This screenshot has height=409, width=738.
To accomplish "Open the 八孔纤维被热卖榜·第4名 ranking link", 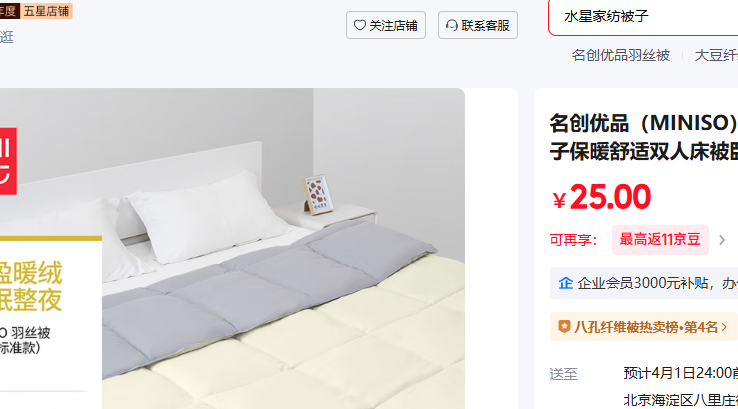I will pos(644,327).
